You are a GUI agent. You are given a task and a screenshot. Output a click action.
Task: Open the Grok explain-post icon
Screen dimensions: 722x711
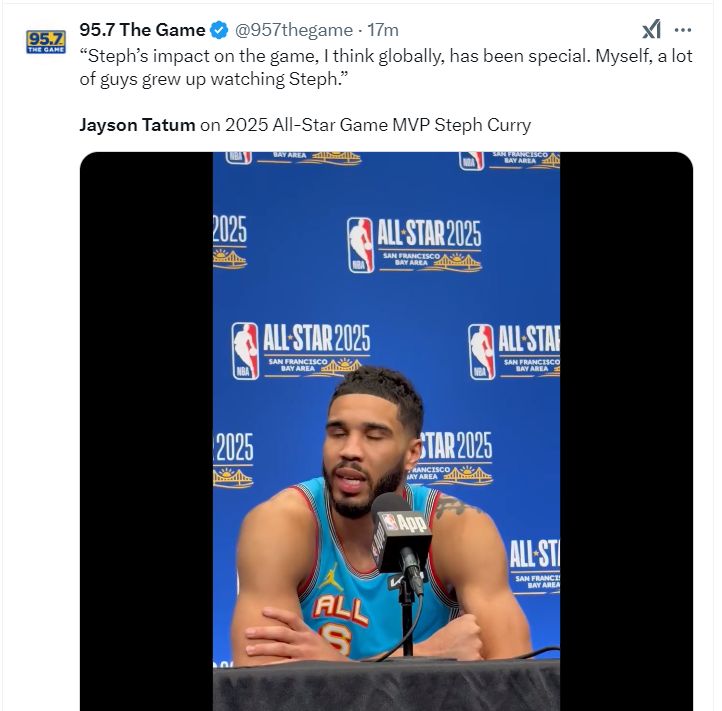pyautogui.click(x=651, y=30)
